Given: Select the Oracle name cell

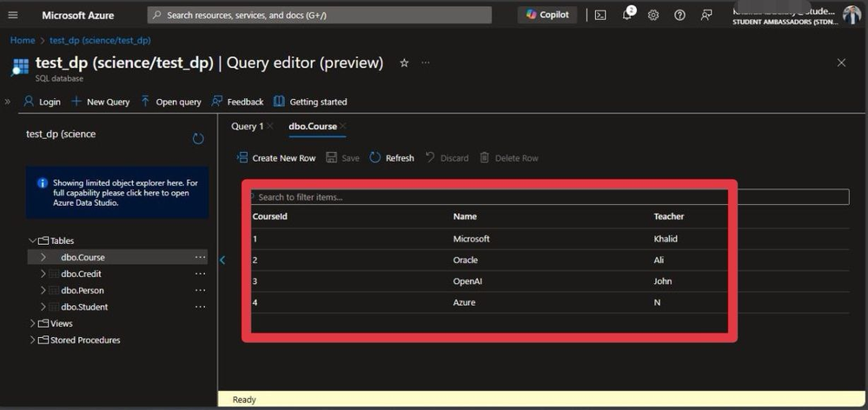Looking at the screenshot, I should click(466, 260).
